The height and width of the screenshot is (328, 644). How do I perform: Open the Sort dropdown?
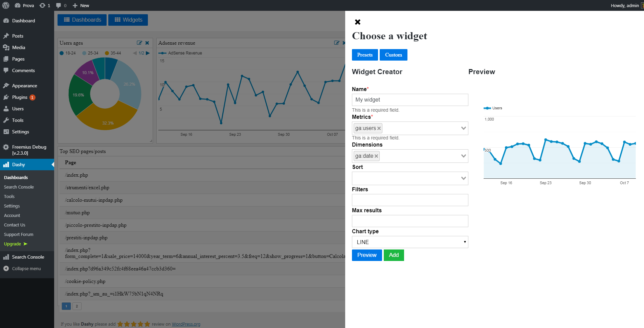pos(464,178)
